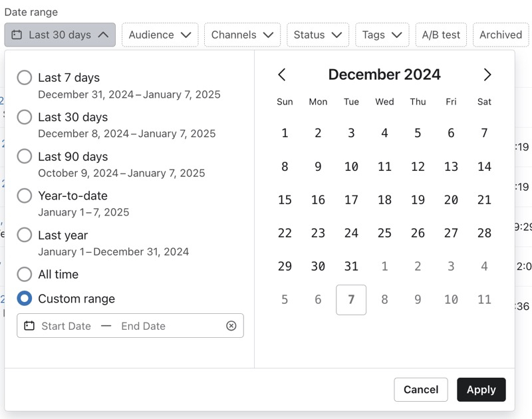Advance calendar with next month arrow
Image resolution: width=532 pixels, height=419 pixels.
coord(487,74)
